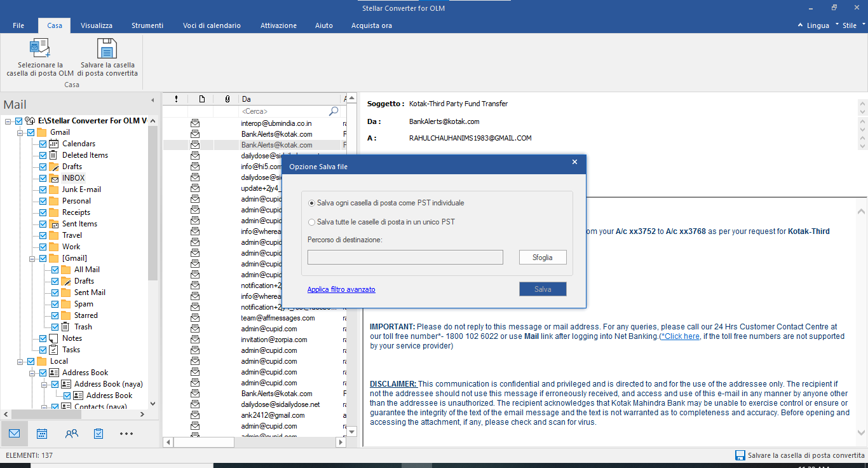Image resolution: width=868 pixels, height=468 pixels.
Task: Click the Sfoglia browse button
Action: 542,258
